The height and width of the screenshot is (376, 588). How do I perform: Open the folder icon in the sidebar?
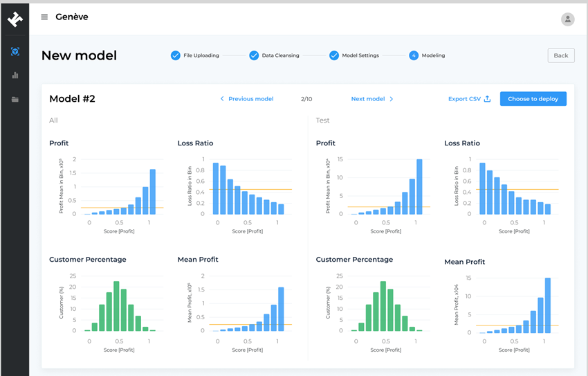coord(15,100)
